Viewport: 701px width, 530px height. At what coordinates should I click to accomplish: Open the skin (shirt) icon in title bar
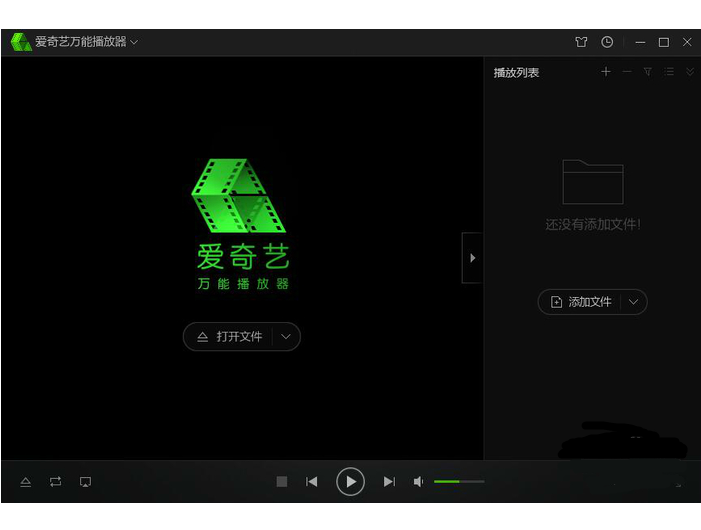point(581,42)
